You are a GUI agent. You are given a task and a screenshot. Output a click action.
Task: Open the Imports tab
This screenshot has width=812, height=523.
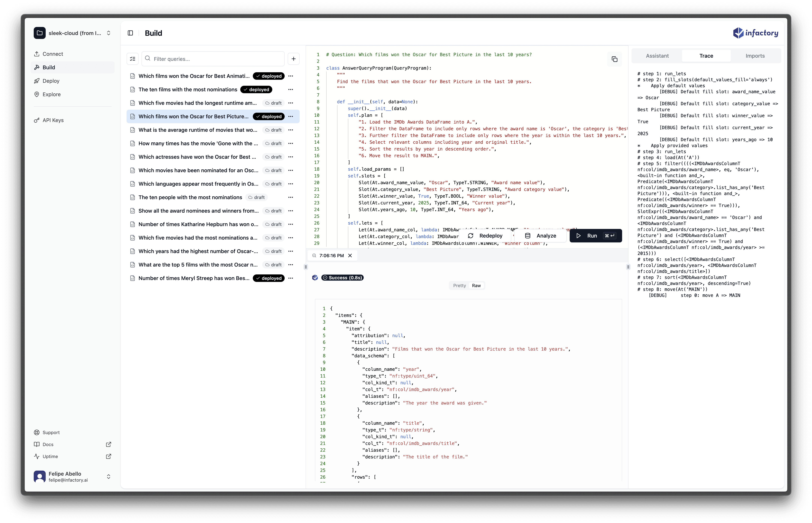click(x=755, y=56)
